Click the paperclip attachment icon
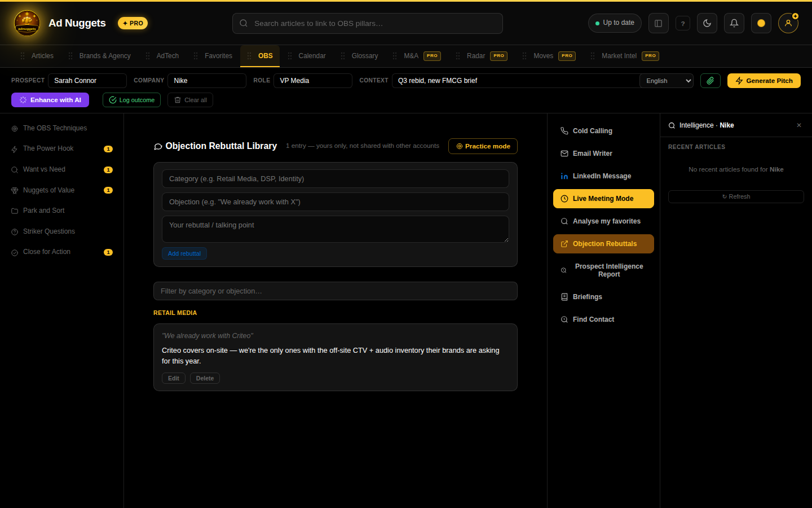 [710, 81]
